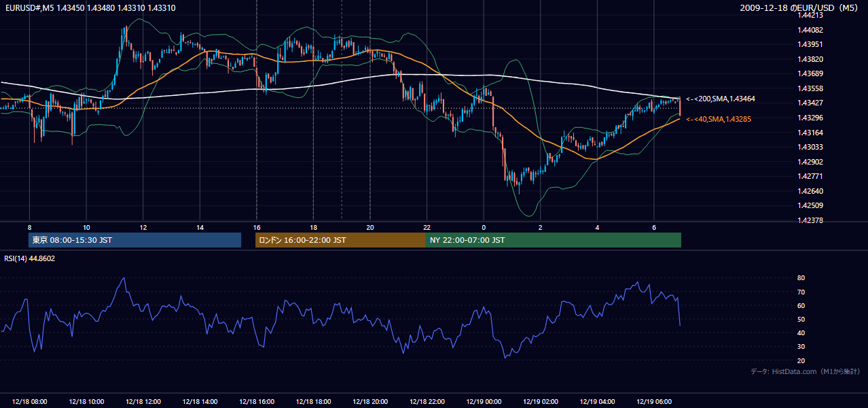
Task: Click bottom time label 12/19 02:00
Action: click(540, 402)
